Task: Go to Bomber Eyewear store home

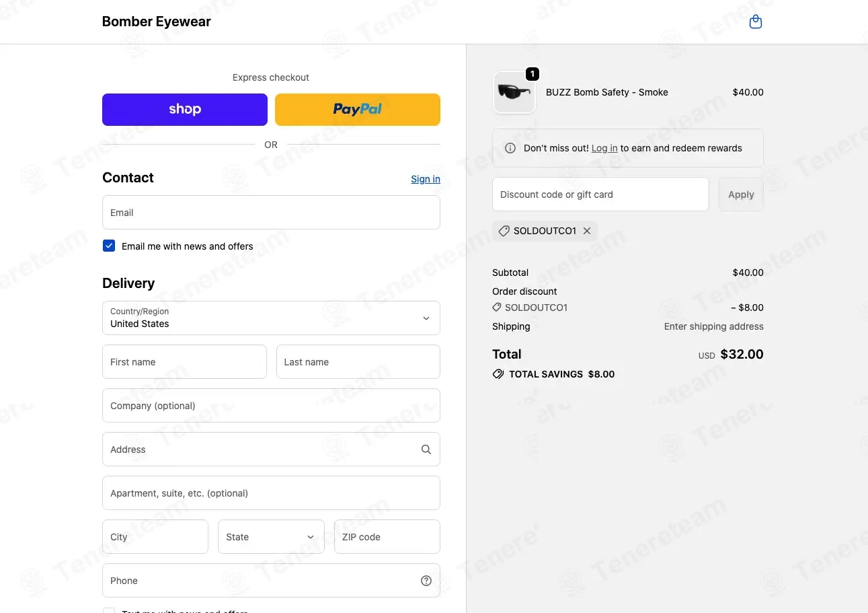Action: (157, 22)
